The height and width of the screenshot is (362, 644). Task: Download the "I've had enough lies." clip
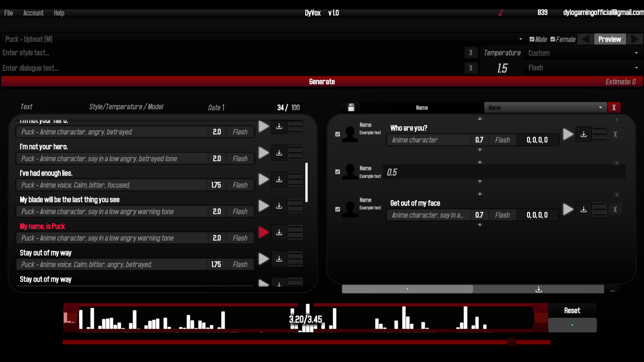coord(279,179)
